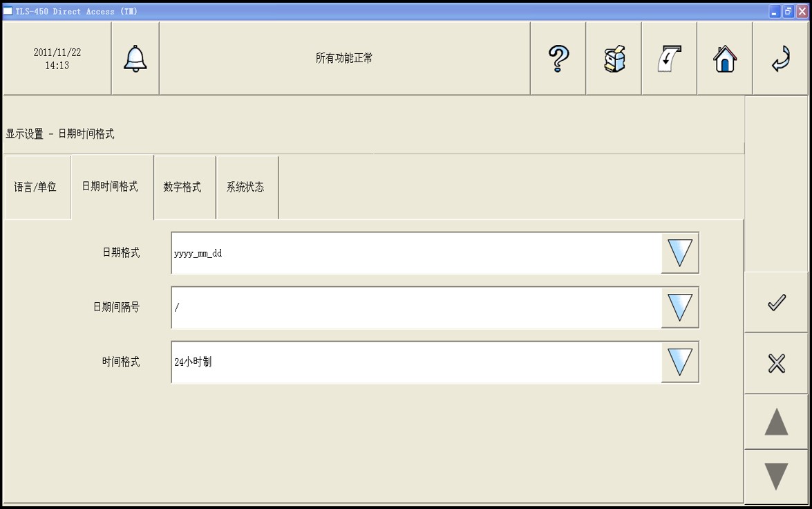Image resolution: width=812 pixels, height=509 pixels.
Task: Switch to the 数字格式 tab
Action: coord(182,187)
